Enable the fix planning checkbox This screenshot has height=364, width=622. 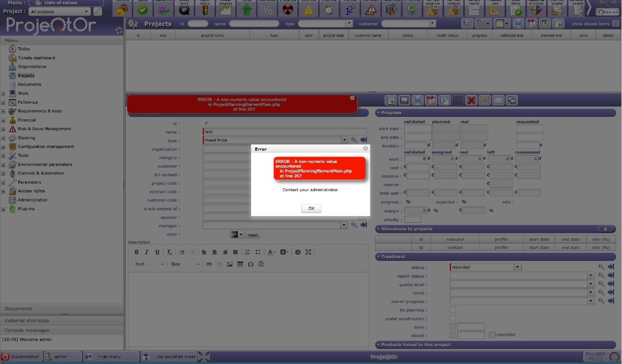point(453,310)
